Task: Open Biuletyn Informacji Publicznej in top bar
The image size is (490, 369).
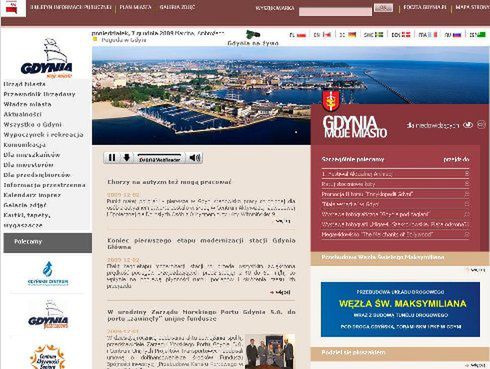Action: click(71, 7)
